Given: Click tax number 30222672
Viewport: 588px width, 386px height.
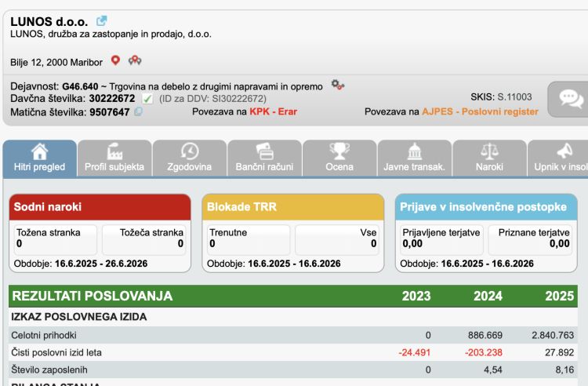Looking at the screenshot, I should 112,99.
